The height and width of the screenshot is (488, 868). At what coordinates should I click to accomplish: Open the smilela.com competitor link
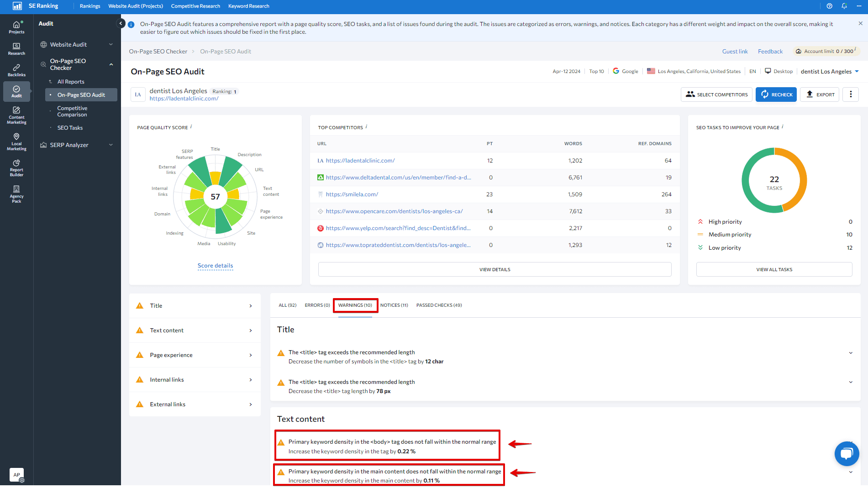point(352,194)
